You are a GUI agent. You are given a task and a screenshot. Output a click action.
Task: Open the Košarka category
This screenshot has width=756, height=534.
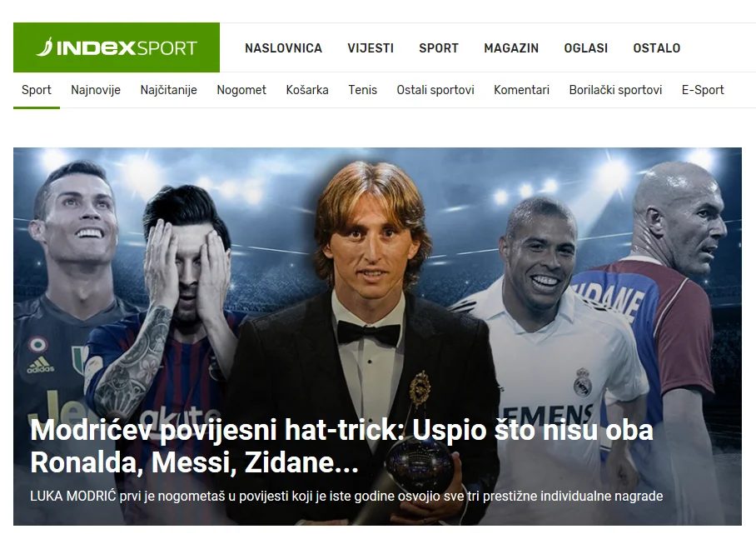307,90
